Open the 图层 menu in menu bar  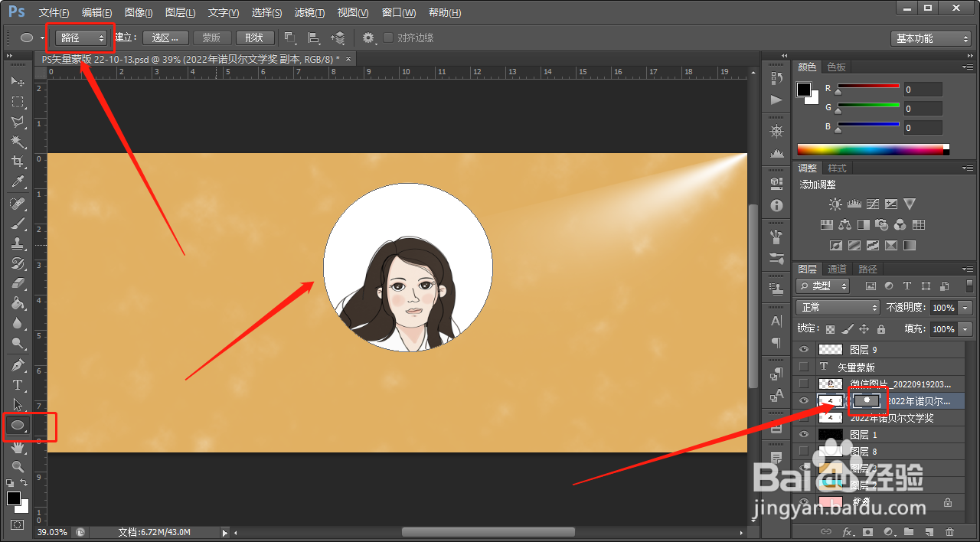tap(180, 13)
